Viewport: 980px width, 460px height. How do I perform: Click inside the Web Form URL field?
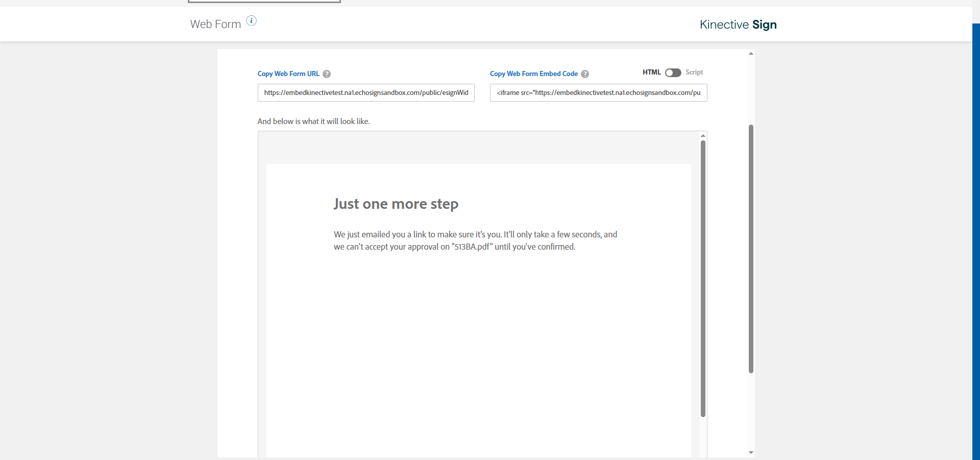[366, 93]
